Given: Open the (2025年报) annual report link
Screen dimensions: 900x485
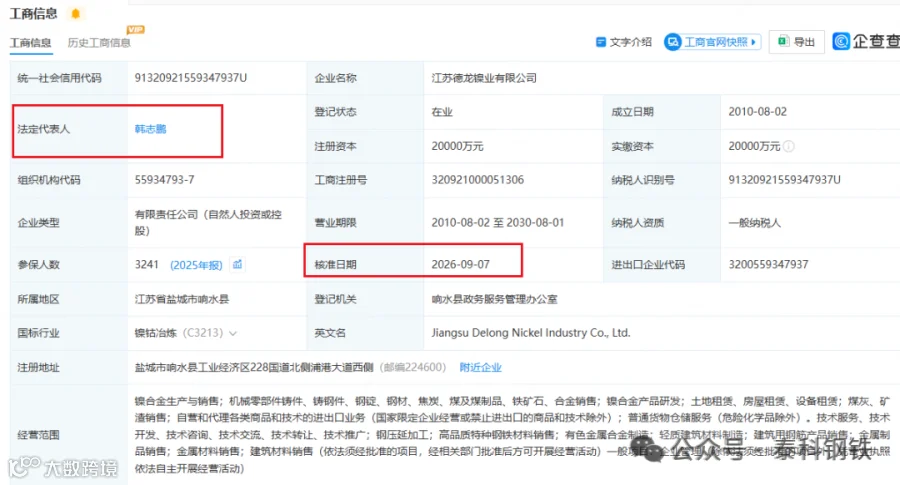Looking at the screenshot, I should [196, 265].
